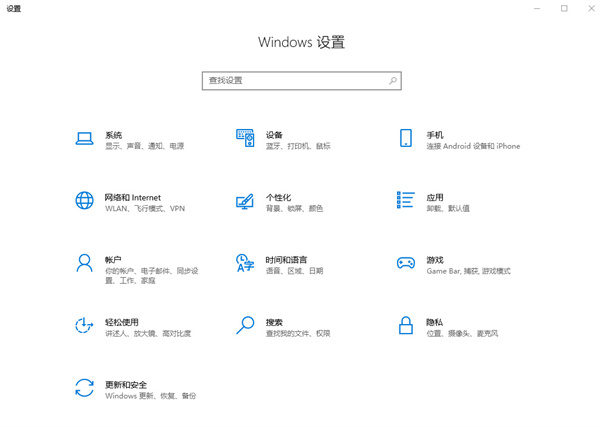
Task: Click description 背景、锁屏、颜色
Action: (x=294, y=209)
